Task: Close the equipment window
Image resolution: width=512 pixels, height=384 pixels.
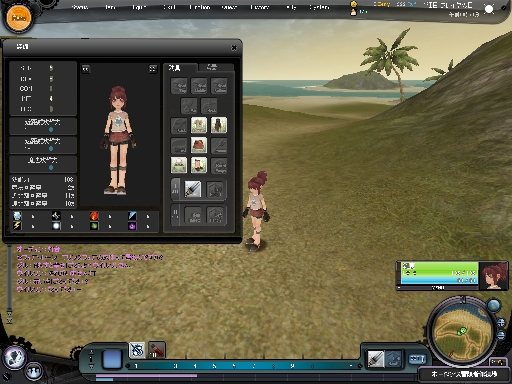Action: pos(234,48)
